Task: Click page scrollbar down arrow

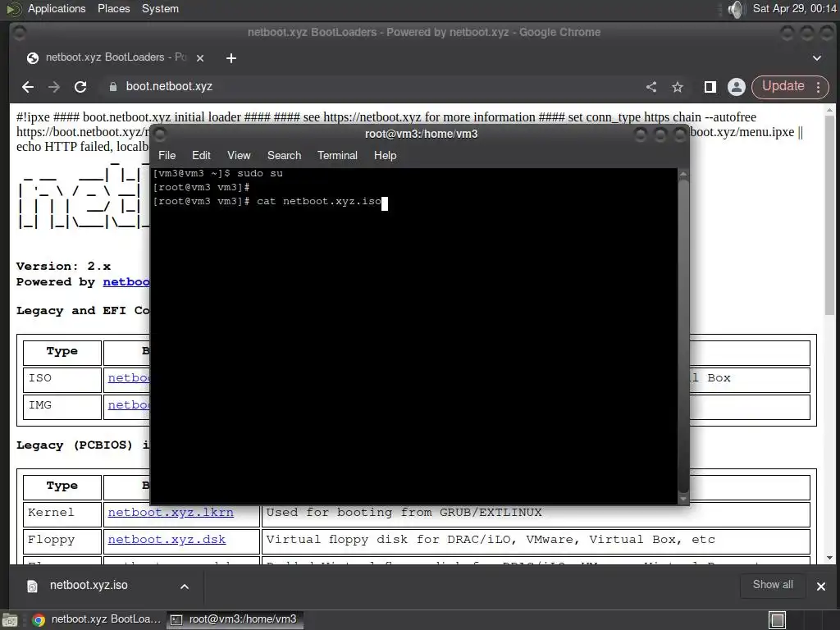Action: [830, 558]
